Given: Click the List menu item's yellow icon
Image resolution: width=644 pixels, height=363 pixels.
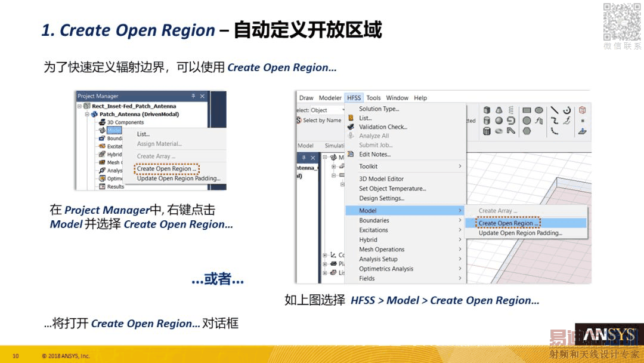Looking at the screenshot, I should [351, 118].
